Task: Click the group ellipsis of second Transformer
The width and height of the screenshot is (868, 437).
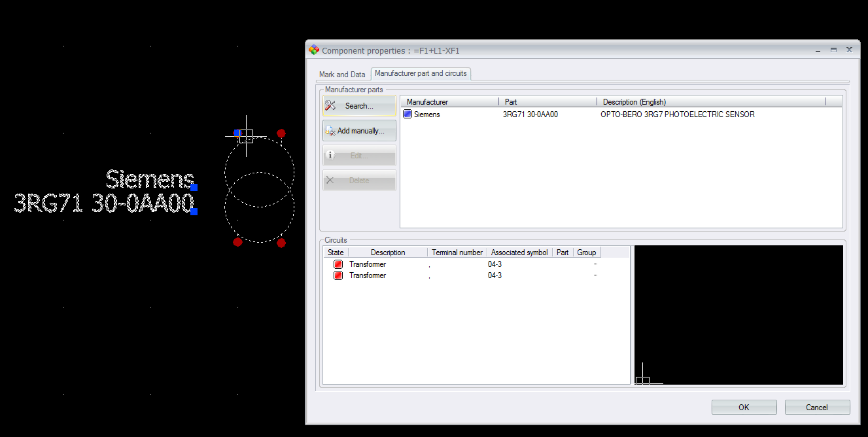Action: tap(595, 275)
